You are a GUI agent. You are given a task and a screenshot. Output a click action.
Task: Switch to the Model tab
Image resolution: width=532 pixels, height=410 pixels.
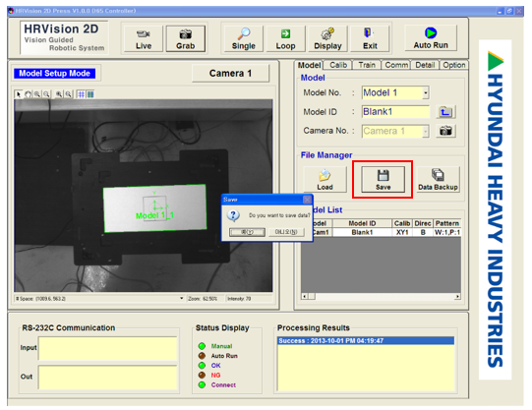point(309,65)
